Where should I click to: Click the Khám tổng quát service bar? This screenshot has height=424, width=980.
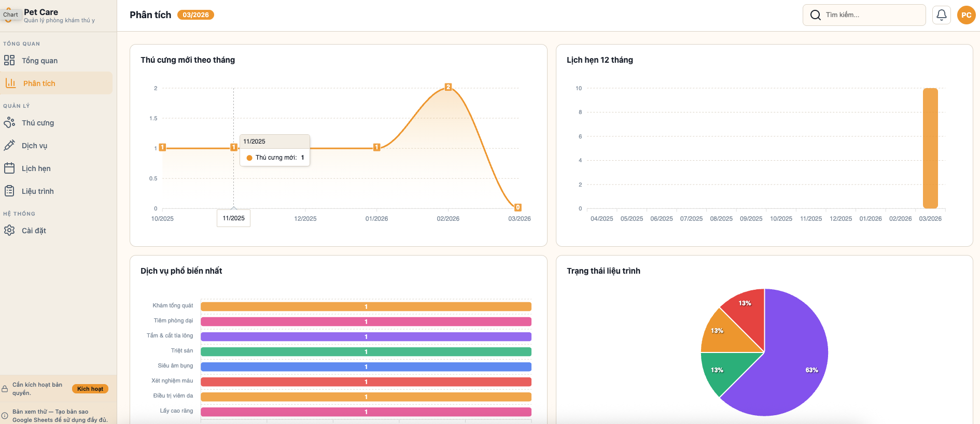point(366,306)
